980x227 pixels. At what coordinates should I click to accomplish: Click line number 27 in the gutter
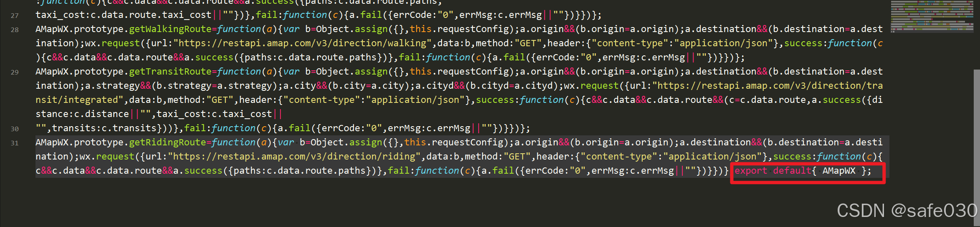(x=15, y=15)
